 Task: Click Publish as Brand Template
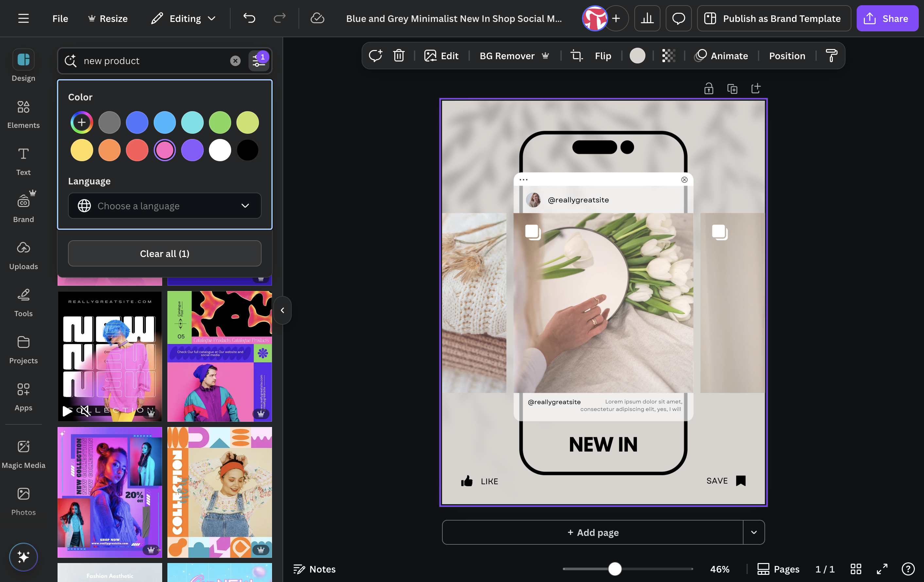coord(774,18)
